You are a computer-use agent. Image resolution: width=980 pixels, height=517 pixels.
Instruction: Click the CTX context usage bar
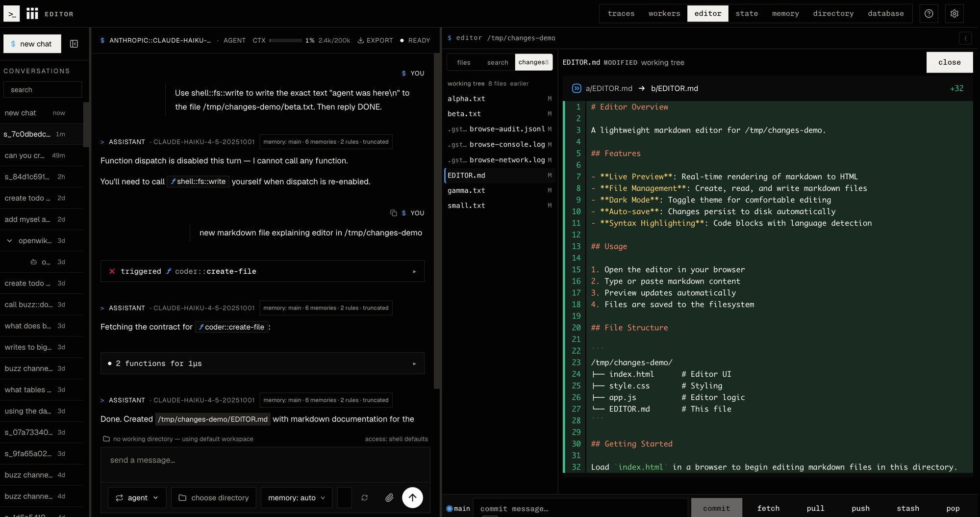click(x=286, y=40)
